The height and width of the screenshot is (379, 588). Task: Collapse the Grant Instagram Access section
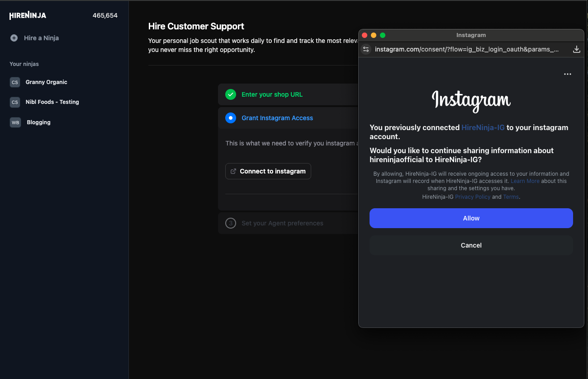point(277,118)
